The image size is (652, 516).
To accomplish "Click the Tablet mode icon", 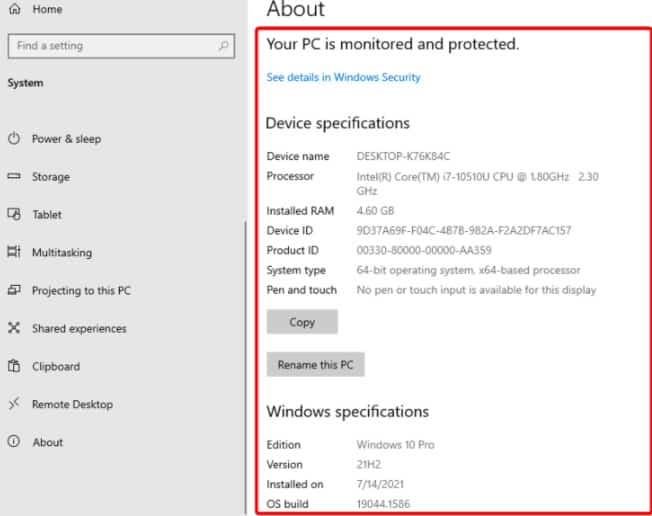I will [x=14, y=215].
